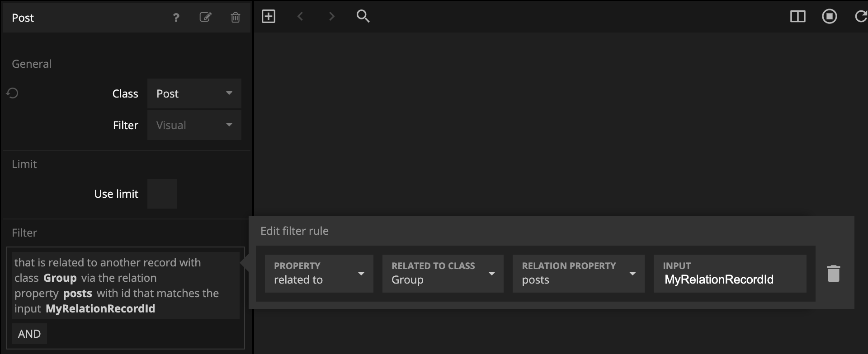This screenshot has width=868, height=354.
Task: Toggle the split panel layout icon
Action: point(797,17)
